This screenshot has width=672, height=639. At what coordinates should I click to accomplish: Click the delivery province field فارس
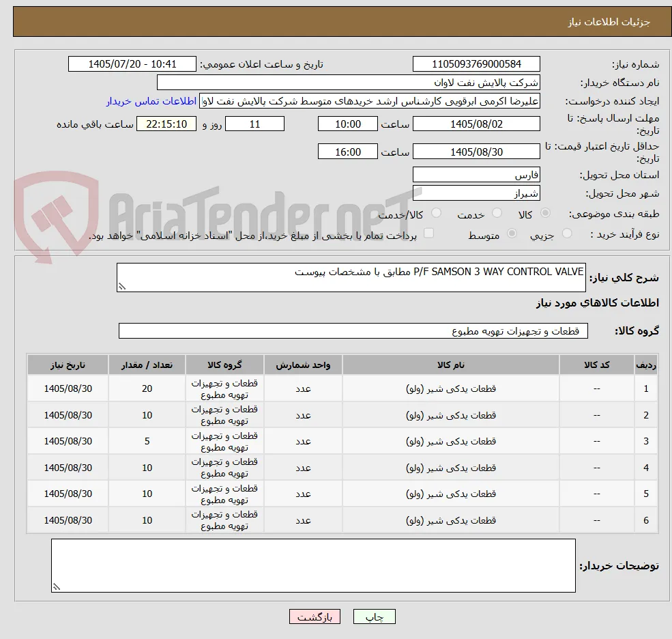[x=476, y=175]
